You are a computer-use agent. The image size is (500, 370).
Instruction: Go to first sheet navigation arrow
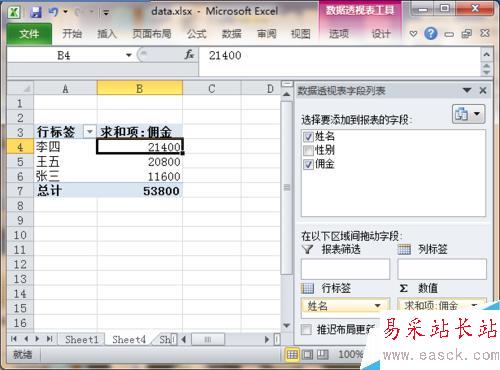point(14,339)
